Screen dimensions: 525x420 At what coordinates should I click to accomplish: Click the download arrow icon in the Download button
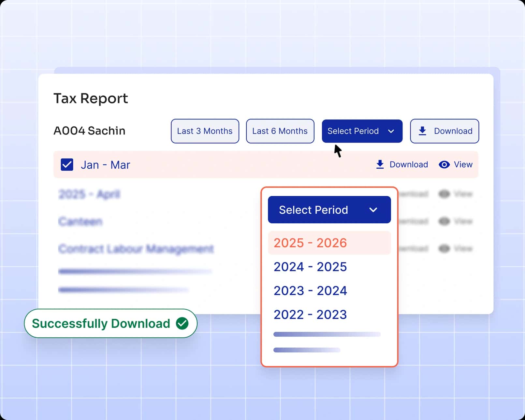[423, 131]
